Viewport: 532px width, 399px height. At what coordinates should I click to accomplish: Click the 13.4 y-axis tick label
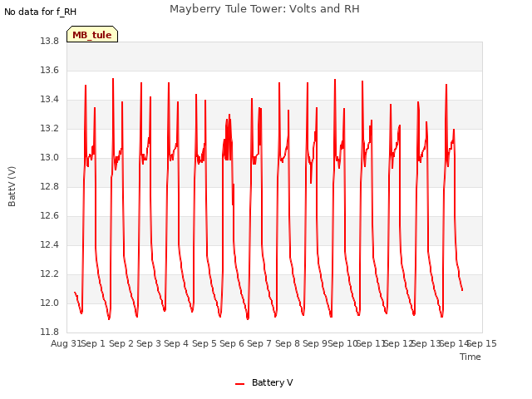click(x=49, y=100)
